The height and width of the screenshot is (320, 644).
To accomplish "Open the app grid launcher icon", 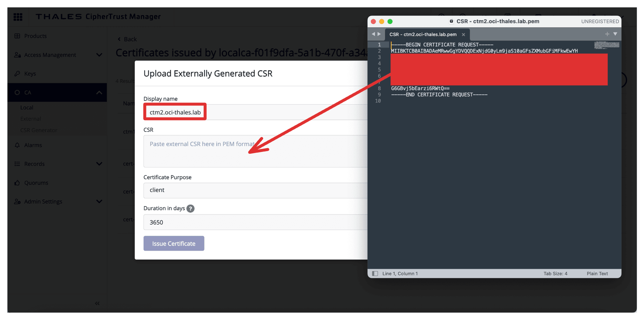I will click(x=18, y=17).
